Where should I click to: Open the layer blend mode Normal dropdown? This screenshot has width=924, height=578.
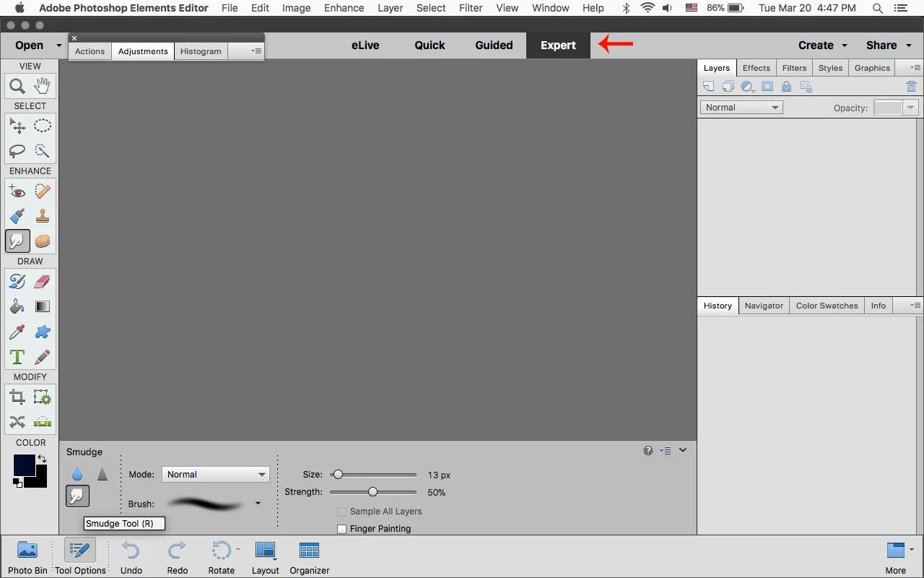(741, 108)
